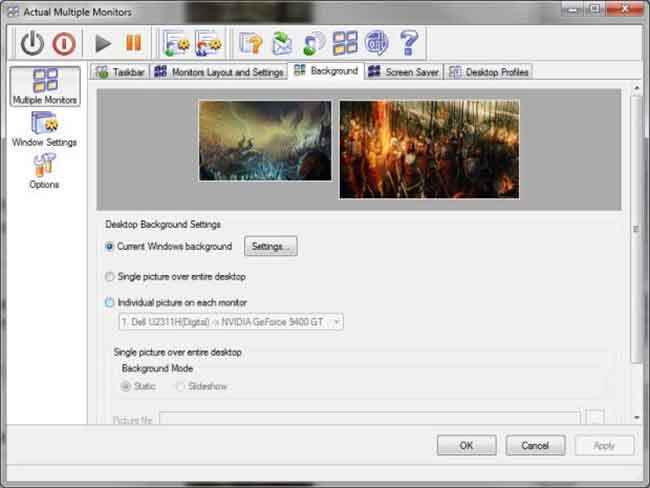Select Individual picture on each monitor option
The image size is (650, 488).
109,302
